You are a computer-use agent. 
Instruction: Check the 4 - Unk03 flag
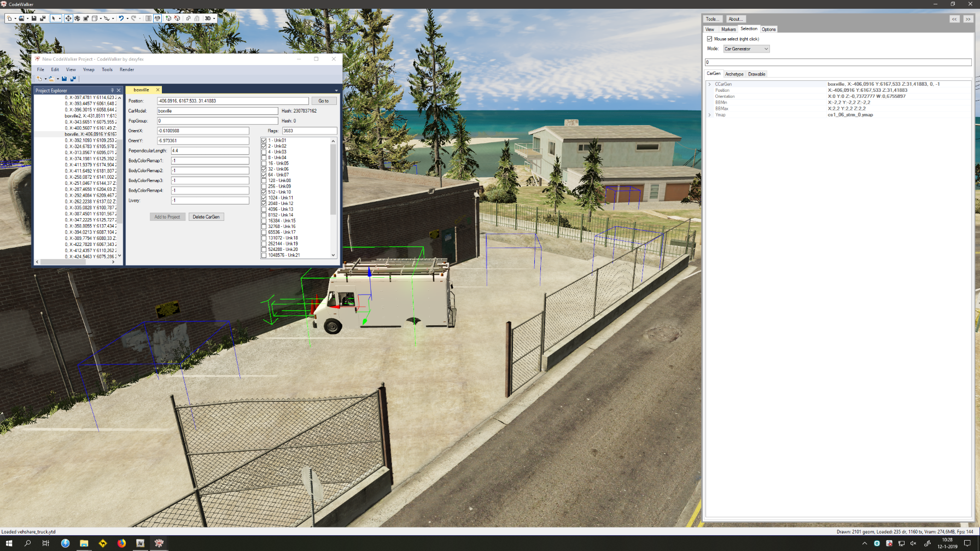tap(264, 152)
